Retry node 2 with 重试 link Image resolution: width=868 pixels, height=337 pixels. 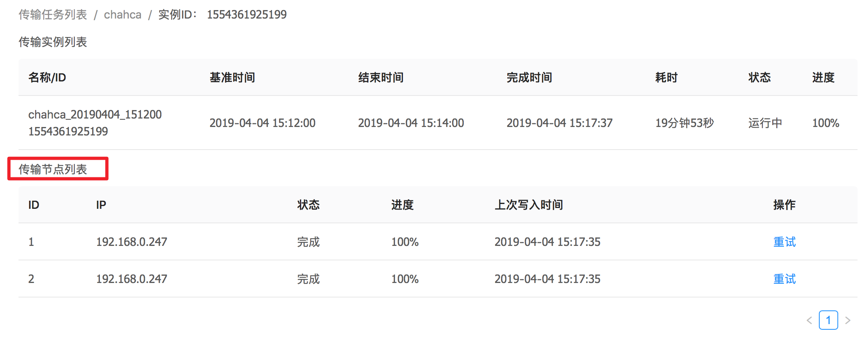coord(784,279)
